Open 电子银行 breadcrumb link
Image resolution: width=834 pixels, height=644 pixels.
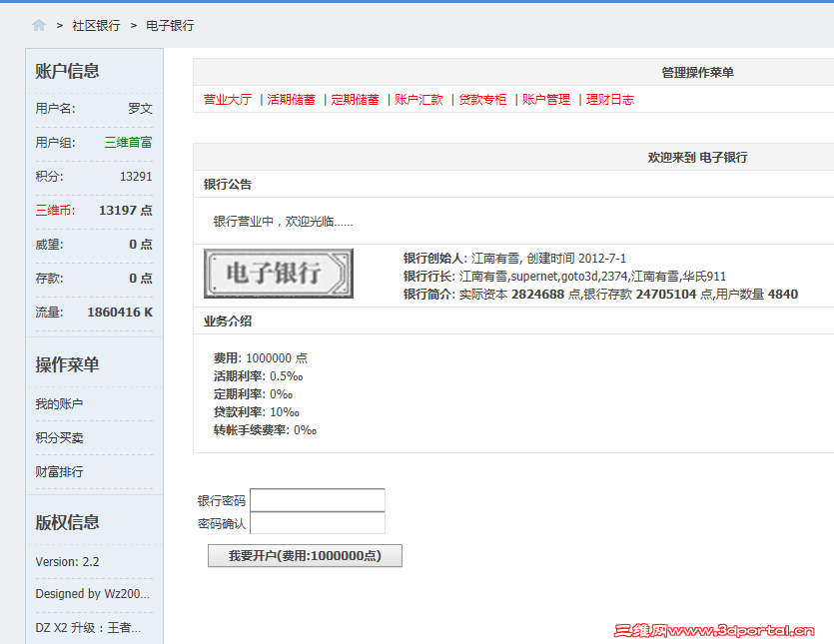[x=170, y=26]
